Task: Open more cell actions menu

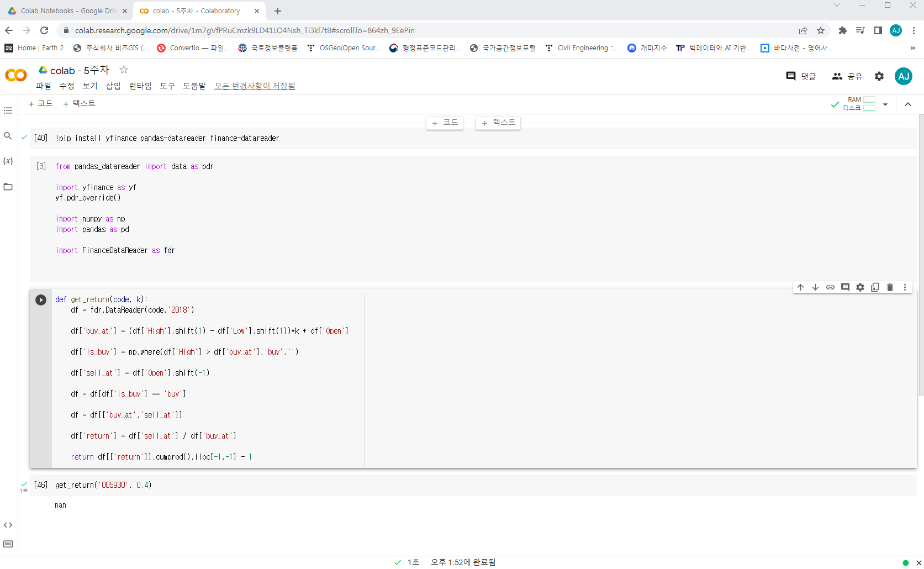Action: 905,287
